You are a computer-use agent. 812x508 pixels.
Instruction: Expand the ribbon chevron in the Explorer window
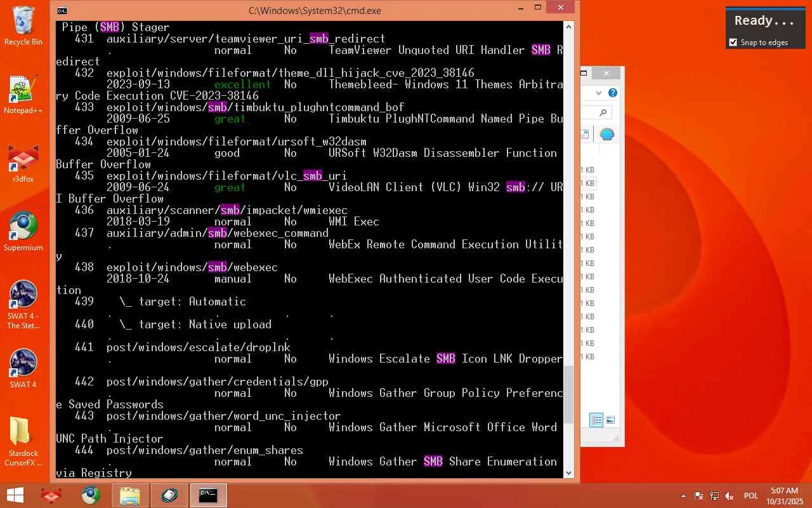click(599, 93)
